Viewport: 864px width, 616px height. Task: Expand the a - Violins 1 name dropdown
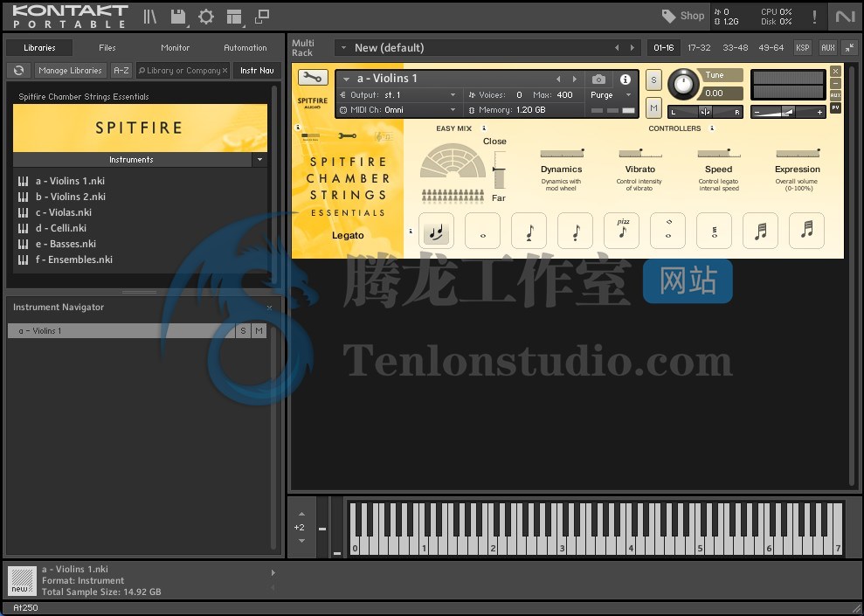pyautogui.click(x=347, y=79)
